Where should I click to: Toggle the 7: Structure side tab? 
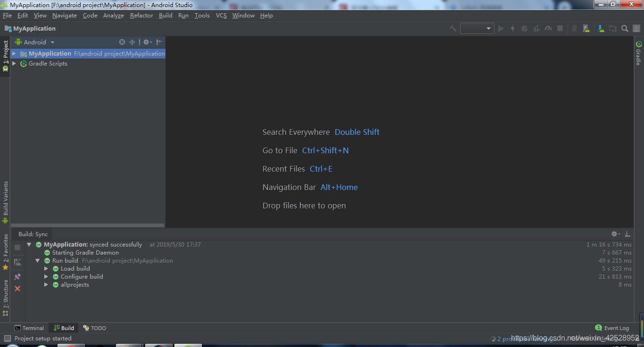click(5, 297)
